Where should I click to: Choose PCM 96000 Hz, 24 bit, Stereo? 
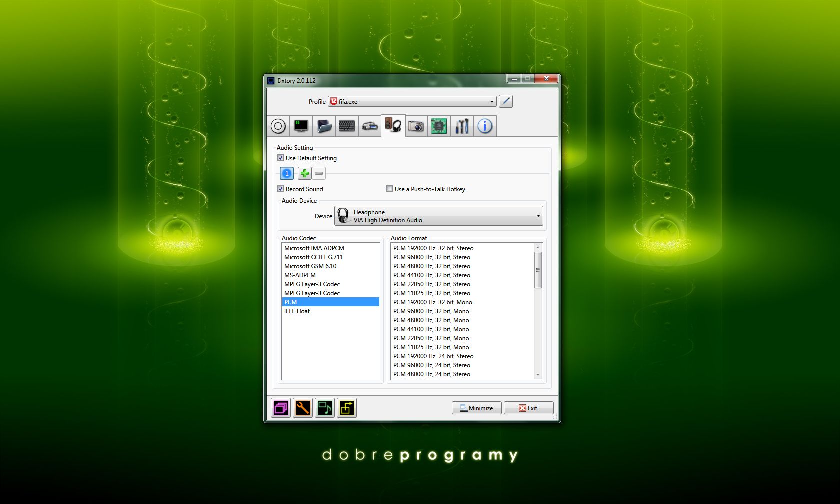click(463, 365)
